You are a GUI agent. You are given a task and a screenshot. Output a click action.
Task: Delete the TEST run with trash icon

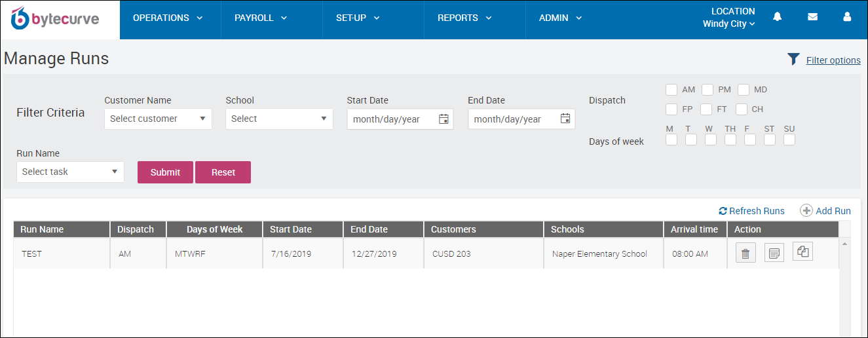tap(745, 254)
